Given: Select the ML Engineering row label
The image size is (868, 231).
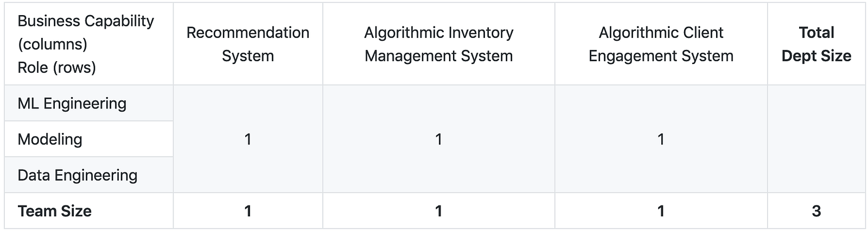Looking at the screenshot, I should point(72,103).
